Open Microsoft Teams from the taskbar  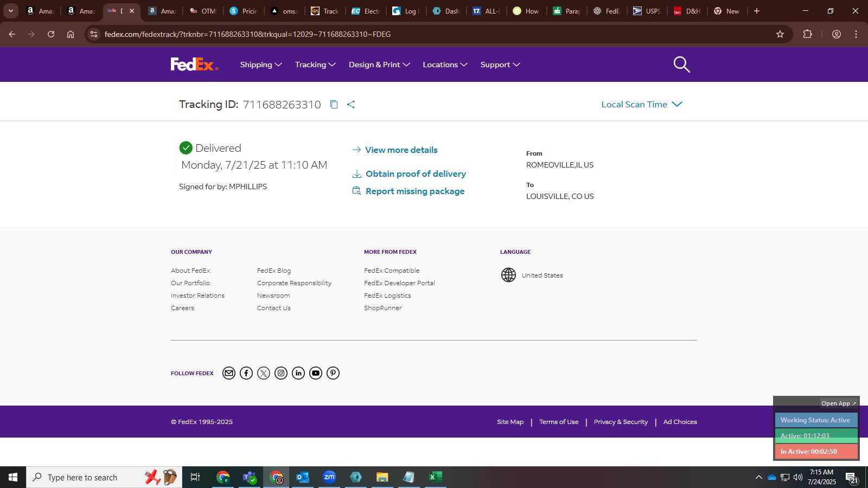click(250, 477)
